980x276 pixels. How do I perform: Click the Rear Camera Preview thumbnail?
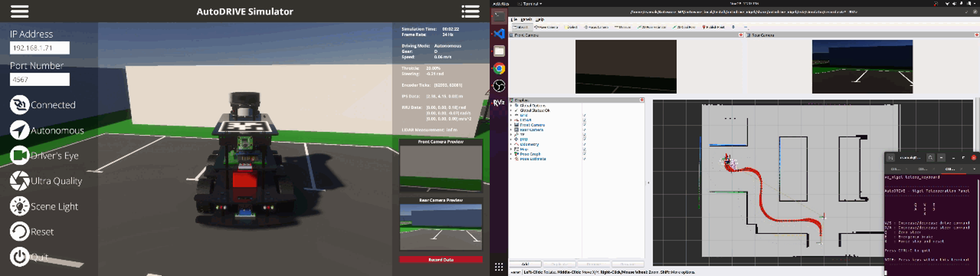click(441, 227)
